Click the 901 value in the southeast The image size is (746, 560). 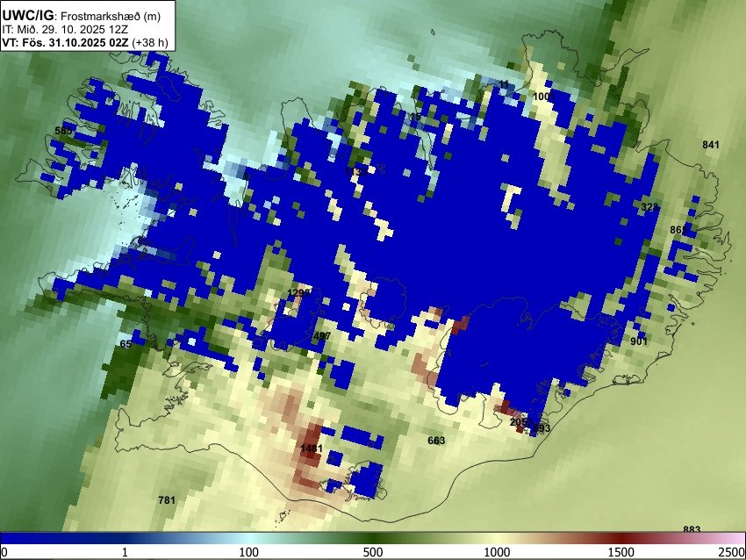pos(638,341)
